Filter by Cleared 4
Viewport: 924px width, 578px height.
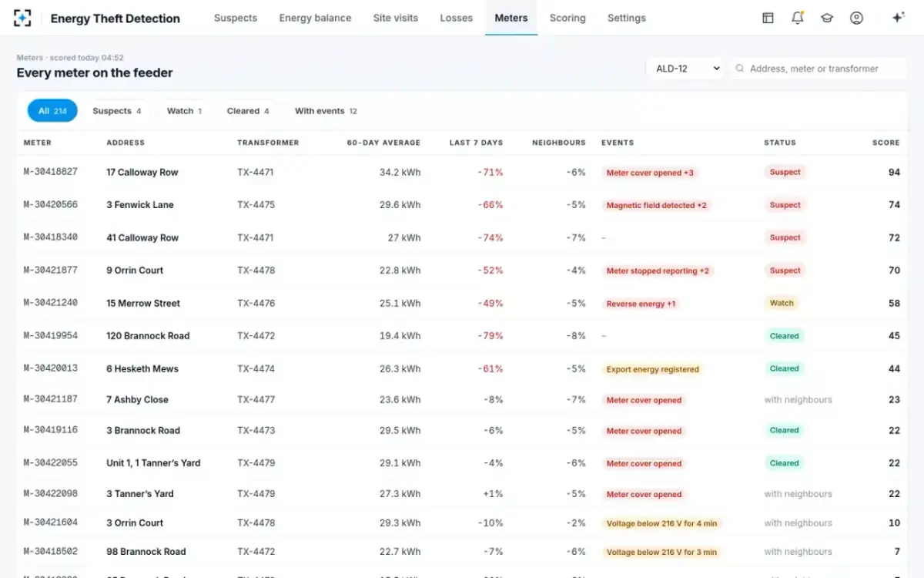point(248,111)
